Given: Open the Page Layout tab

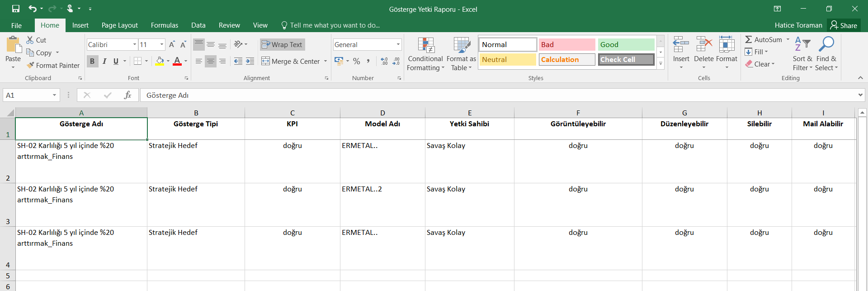Looking at the screenshot, I should [119, 25].
